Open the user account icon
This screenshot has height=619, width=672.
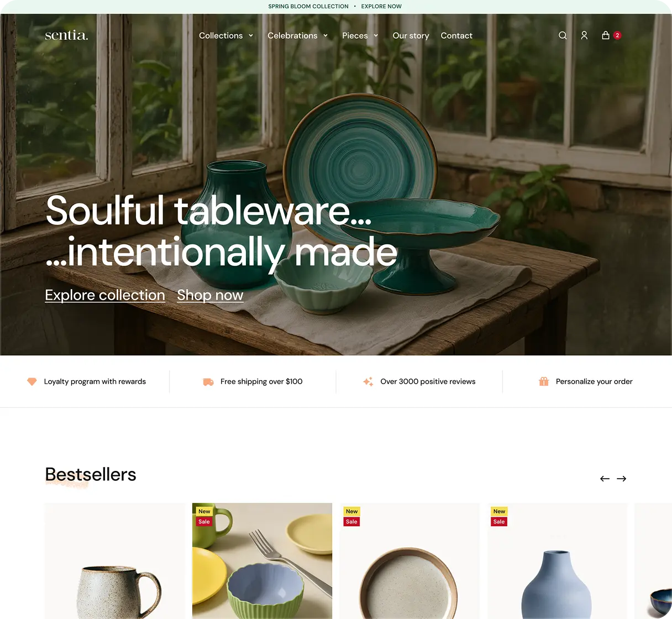pyautogui.click(x=584, y=35)
